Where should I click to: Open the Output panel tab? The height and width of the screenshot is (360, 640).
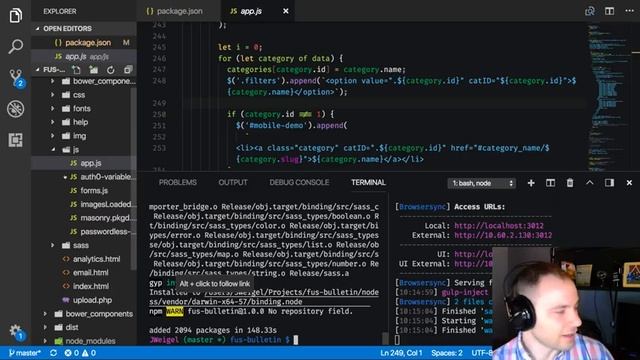click(x=233, y=182)
